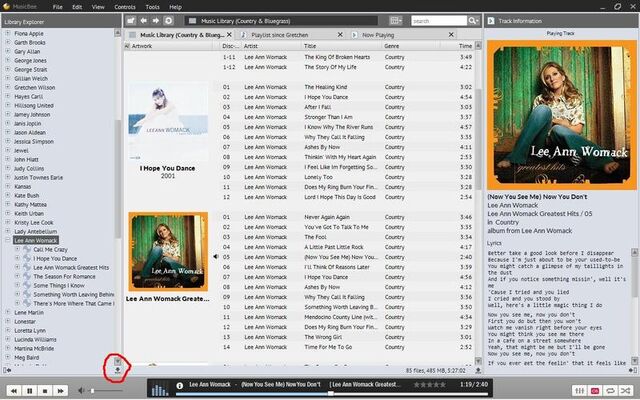Open the Music Library location bar

[282, 21]
